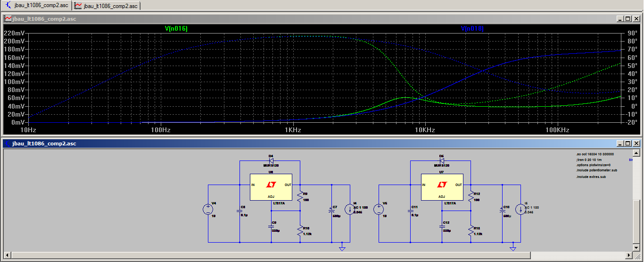Switch to the schematic tab jbau_lt1086_comp2.asc
The height and width of the screenshot is (262, 644).
(x=37, y=6)
